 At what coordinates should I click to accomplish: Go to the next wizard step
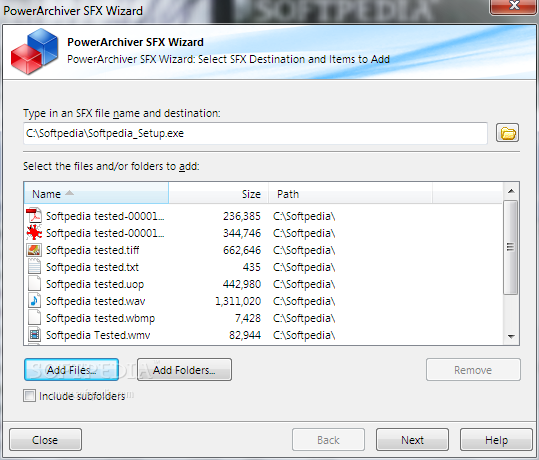point(412,440)
